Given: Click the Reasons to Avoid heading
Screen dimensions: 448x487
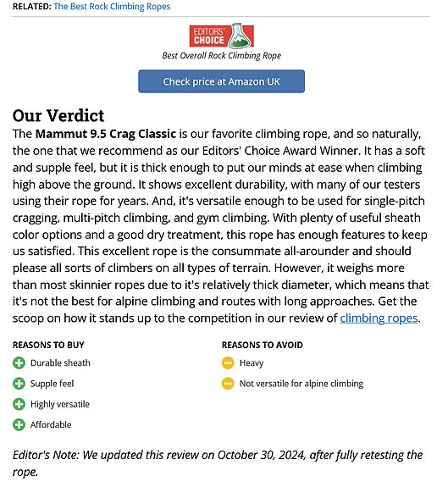Looking at the screenshot, I should 262,345.
